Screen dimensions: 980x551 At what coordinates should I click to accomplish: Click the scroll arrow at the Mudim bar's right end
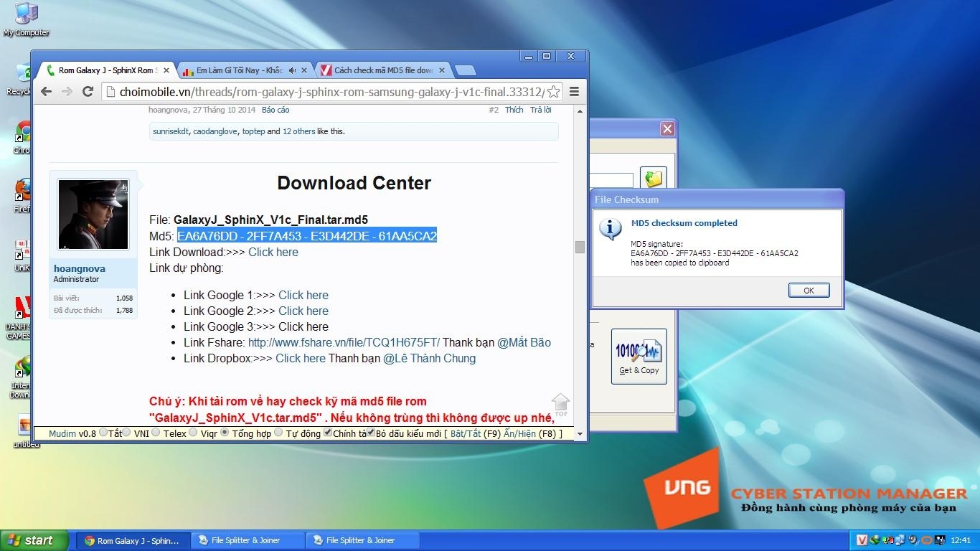coord(580,433)
